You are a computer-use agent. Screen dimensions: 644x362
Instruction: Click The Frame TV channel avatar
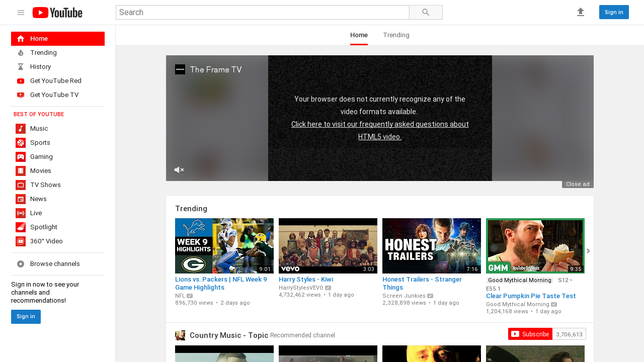(180, 69)
